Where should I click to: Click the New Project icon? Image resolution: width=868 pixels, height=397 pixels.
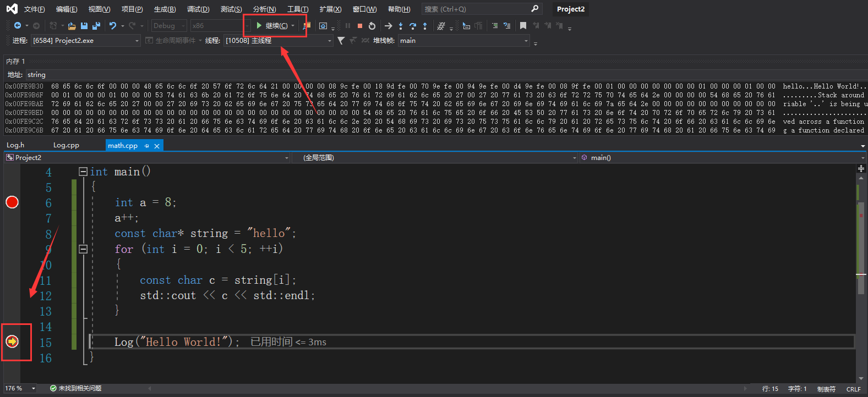click(x=53, y=26)
